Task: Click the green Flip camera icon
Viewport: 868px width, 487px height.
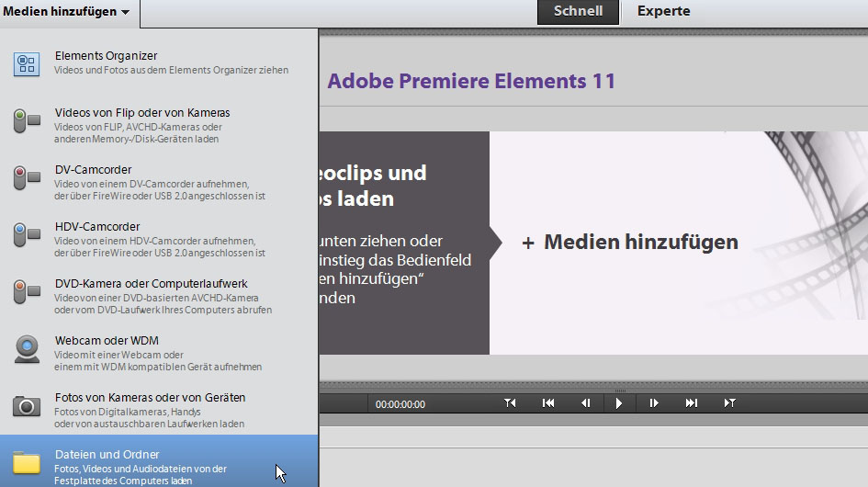Action: coord(27,120)
